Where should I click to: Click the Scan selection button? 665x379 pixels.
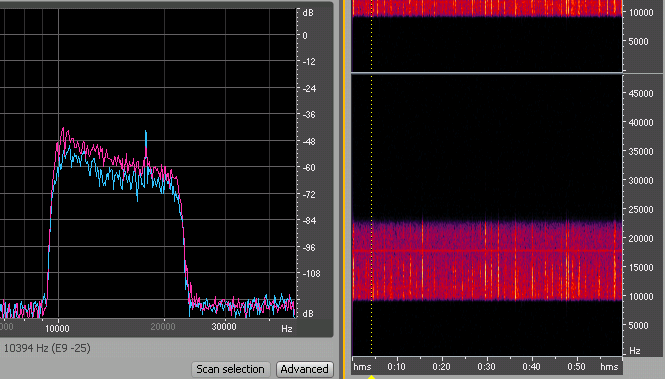point(230,369)
